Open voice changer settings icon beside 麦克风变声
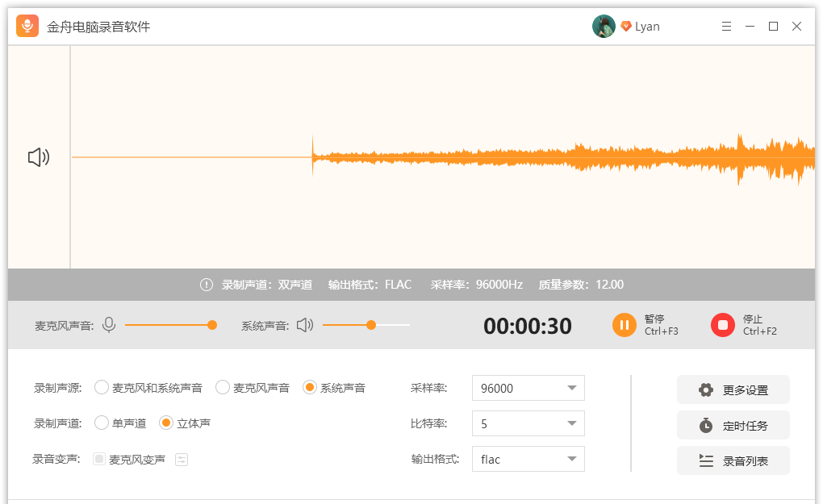The height and width of the screenshot is (504, 823). (182, 459)
